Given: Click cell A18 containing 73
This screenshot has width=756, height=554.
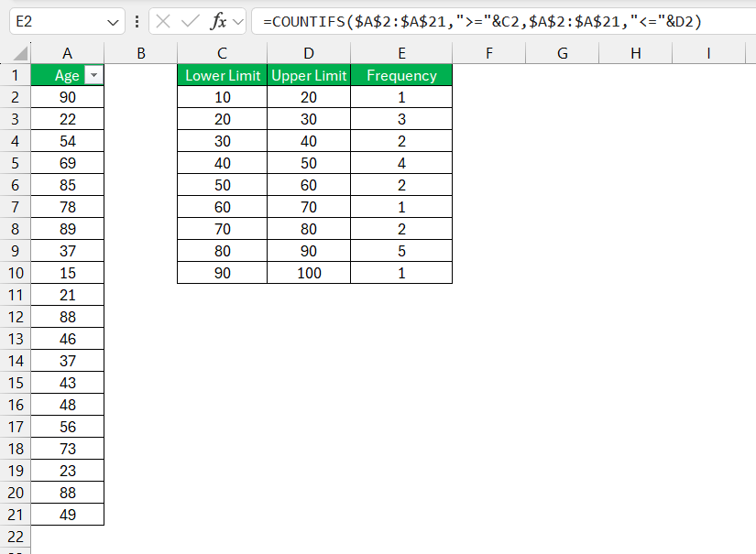Looking at the screenshot, I should coord(68,449).
